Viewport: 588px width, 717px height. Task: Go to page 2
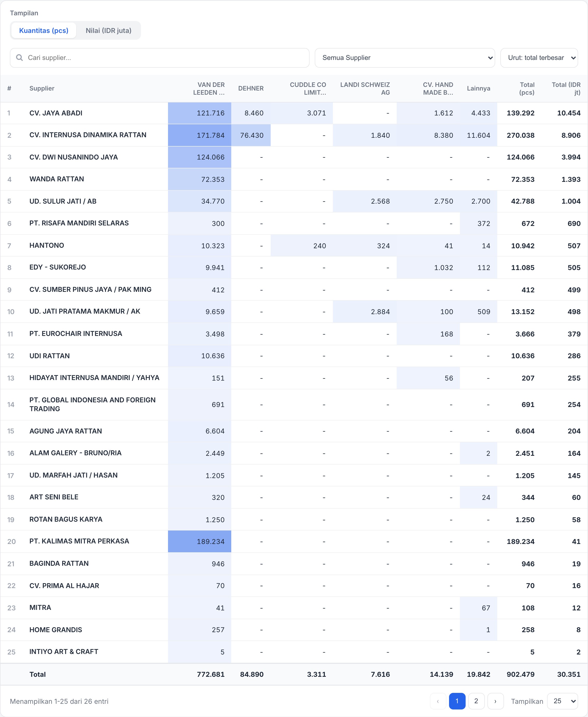(x=476, y=701)
